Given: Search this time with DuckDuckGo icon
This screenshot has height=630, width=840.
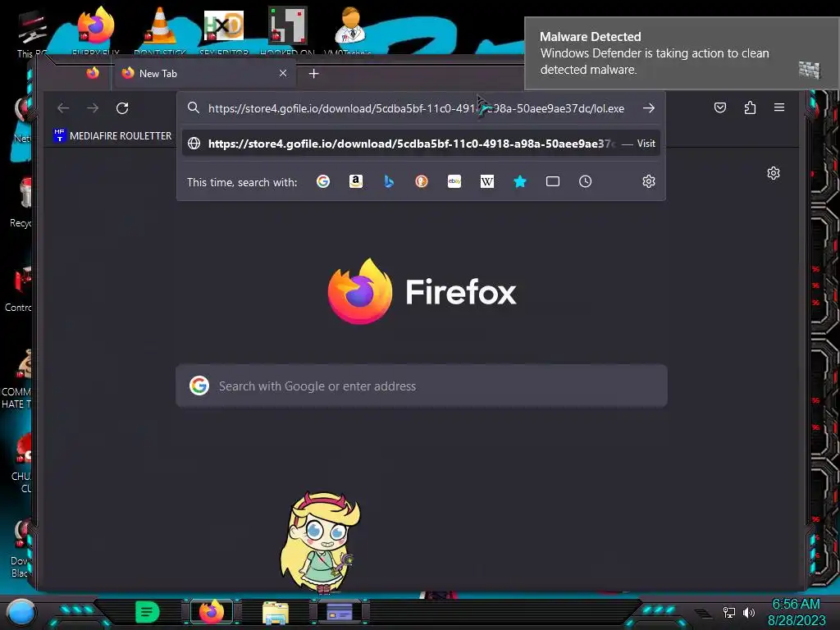Looking at the screenshot, I should point(422,181).
